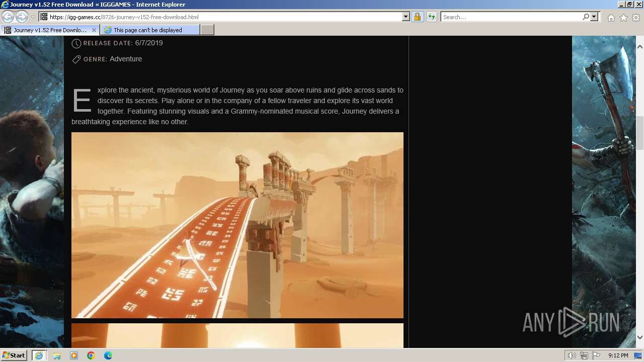Go back with the browser Back arrow

click(8, 17)
